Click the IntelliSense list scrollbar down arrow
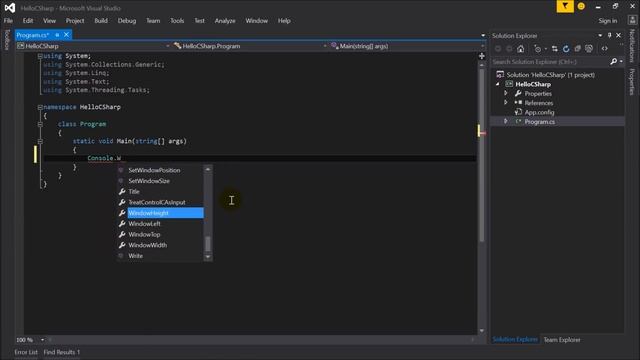This screenshot has height=360, width=640. coord(208,257)
